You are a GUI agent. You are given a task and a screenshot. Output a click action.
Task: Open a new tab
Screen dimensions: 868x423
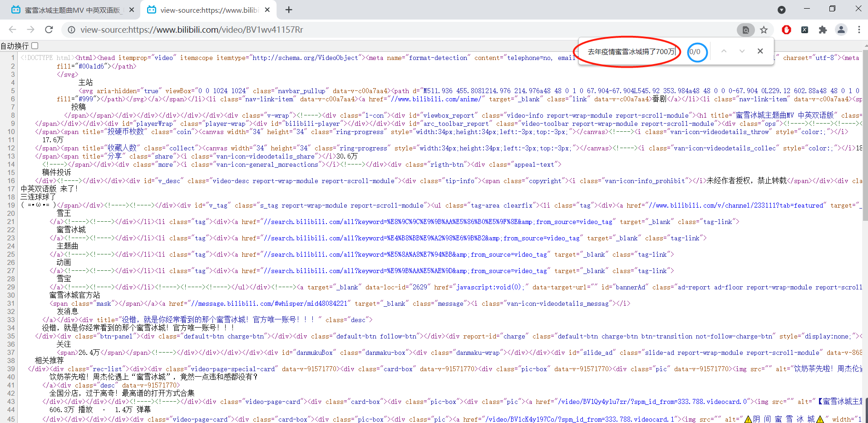click(289, 10)
